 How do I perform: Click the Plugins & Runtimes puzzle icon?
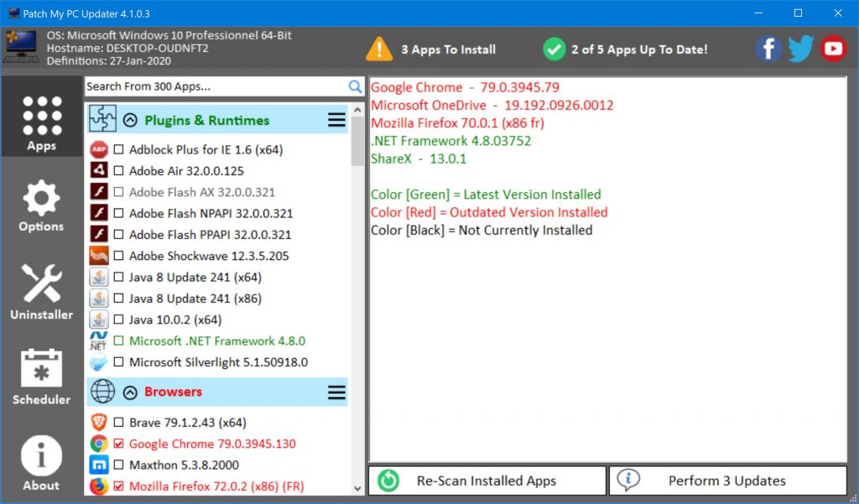tap(102, 119)
